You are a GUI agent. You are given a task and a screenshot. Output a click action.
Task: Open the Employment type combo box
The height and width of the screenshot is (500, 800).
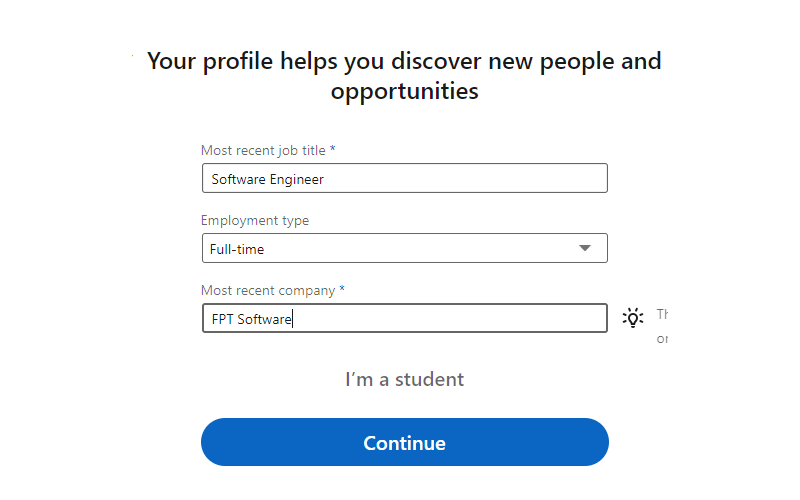(404, 248)
